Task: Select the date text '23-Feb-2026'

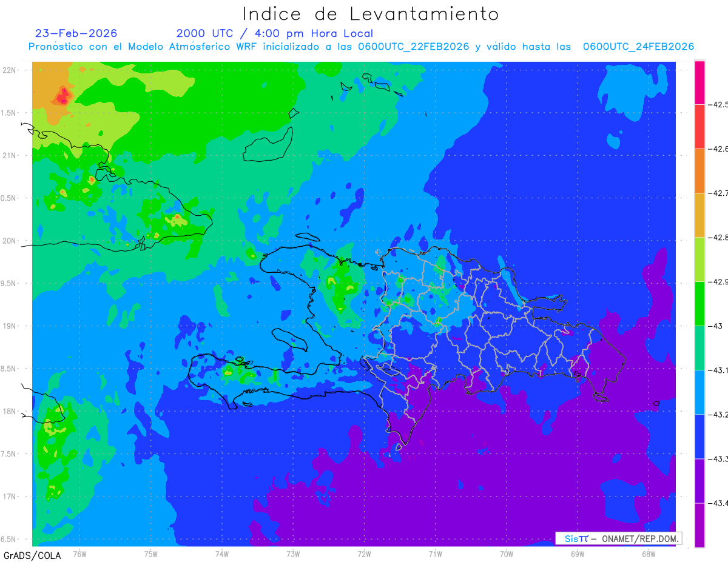Action: [76, 33]
